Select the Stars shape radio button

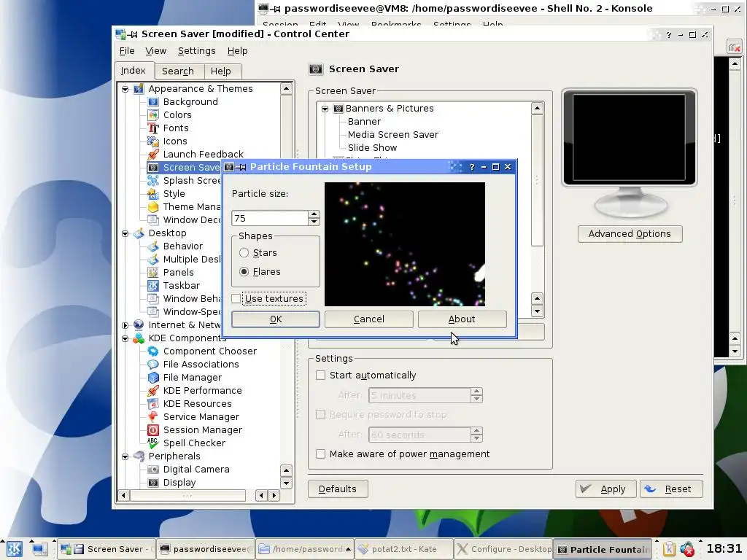pyautogui.click(x=244, y=253)
